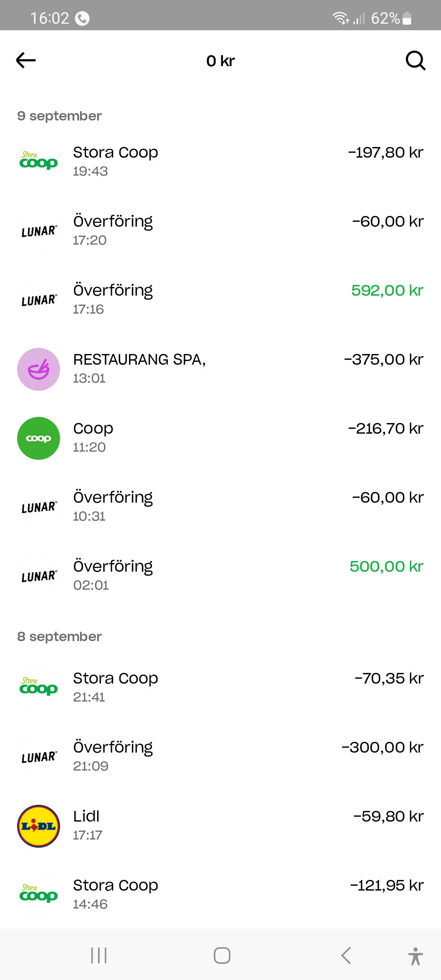Tap the Stora Coop logo at 19:43

[x=38, y=162]
